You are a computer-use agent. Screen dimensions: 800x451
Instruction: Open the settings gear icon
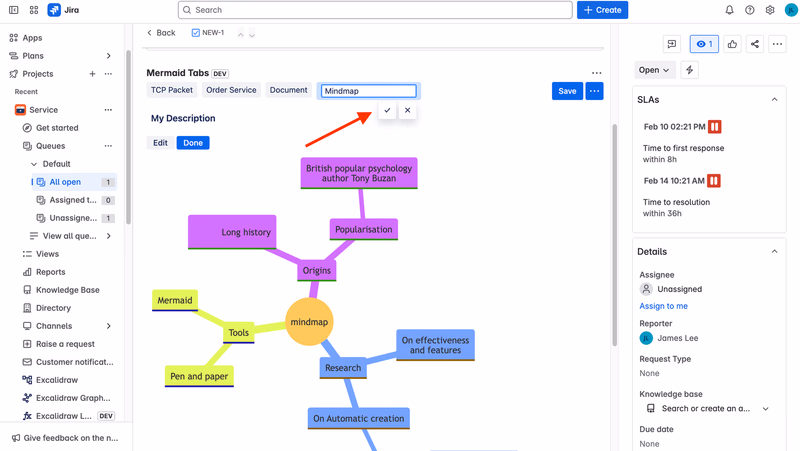tap(770, 10)
